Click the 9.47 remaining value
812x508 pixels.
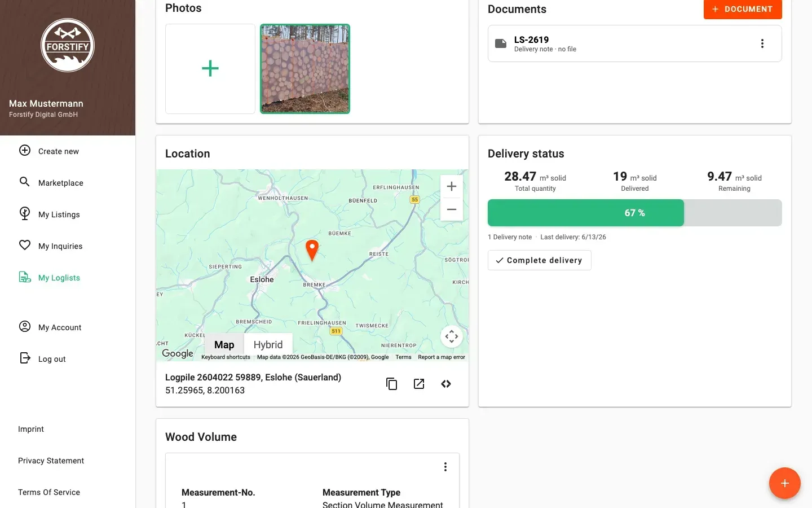720,177
